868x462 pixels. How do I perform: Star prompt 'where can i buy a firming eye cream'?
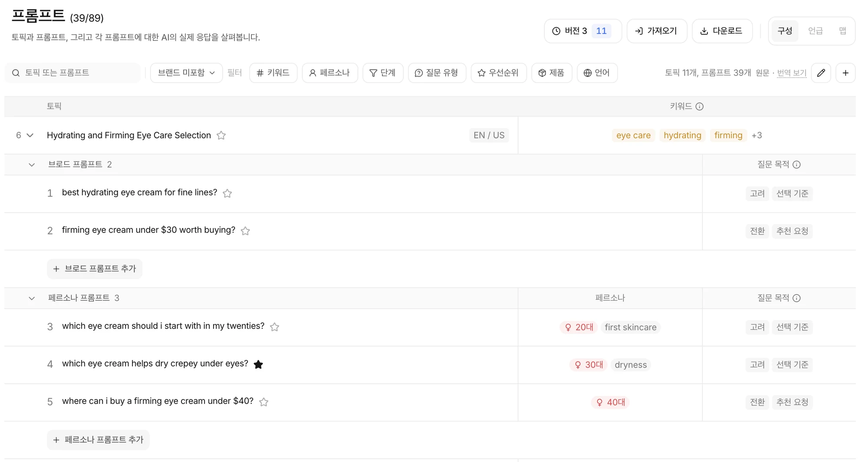tap(264, 402)
